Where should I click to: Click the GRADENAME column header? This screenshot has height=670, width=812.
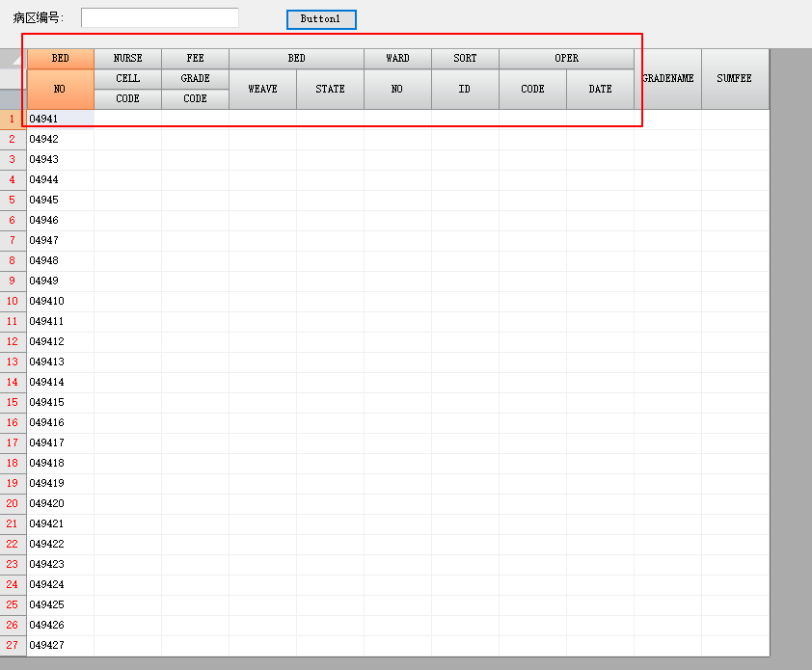tap(667, 79)
